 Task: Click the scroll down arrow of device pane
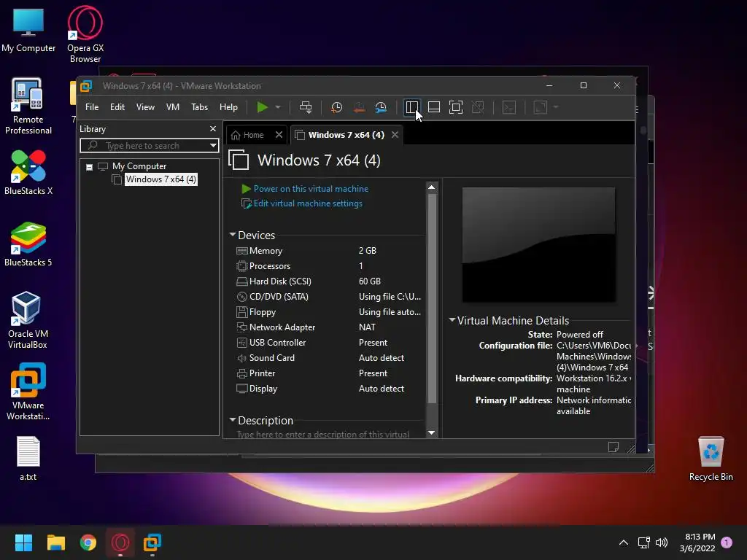coord(432,433)
